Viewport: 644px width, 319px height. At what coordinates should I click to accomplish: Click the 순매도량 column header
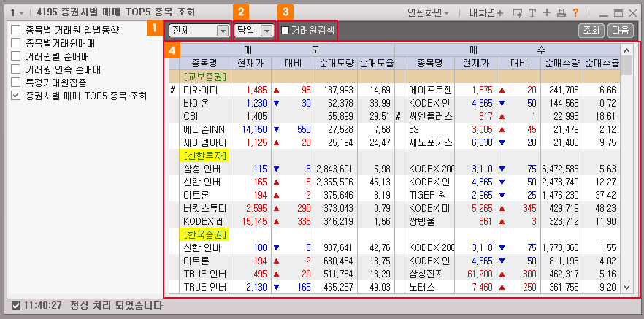[336, 64]
